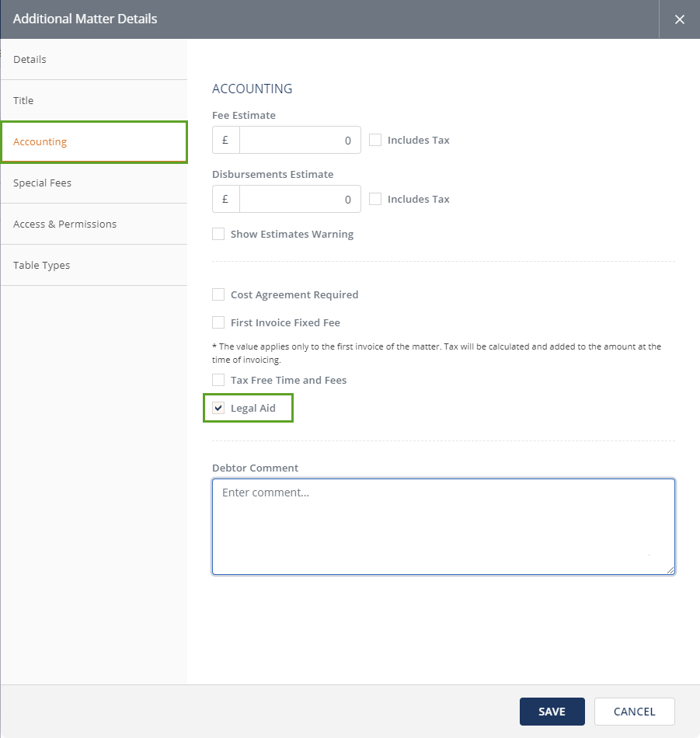
Task: Click the Fee Estimate amount field
Action: [299, 141]
